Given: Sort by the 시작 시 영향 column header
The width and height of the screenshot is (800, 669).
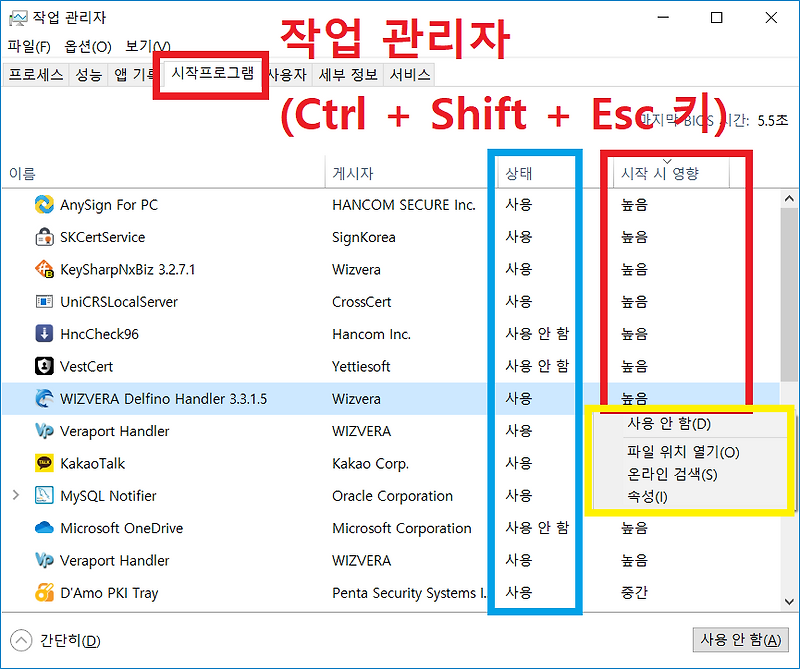Looking at the screenshot, I should [671, 174].
